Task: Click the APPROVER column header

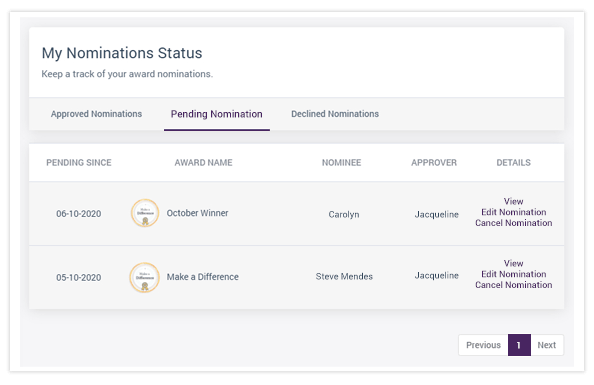Action: point(434,163)
